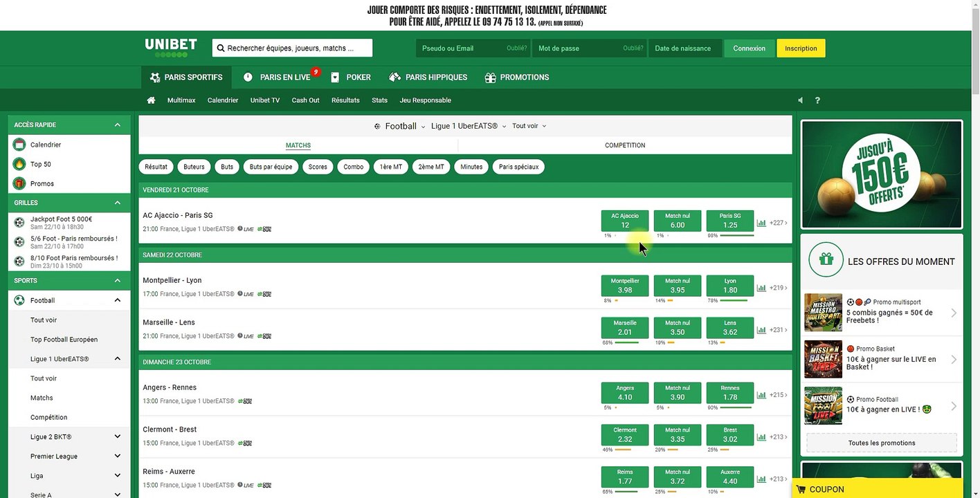Open stats chart icon for AC Ajaccio - Paris SG

[x=761, y=223]
